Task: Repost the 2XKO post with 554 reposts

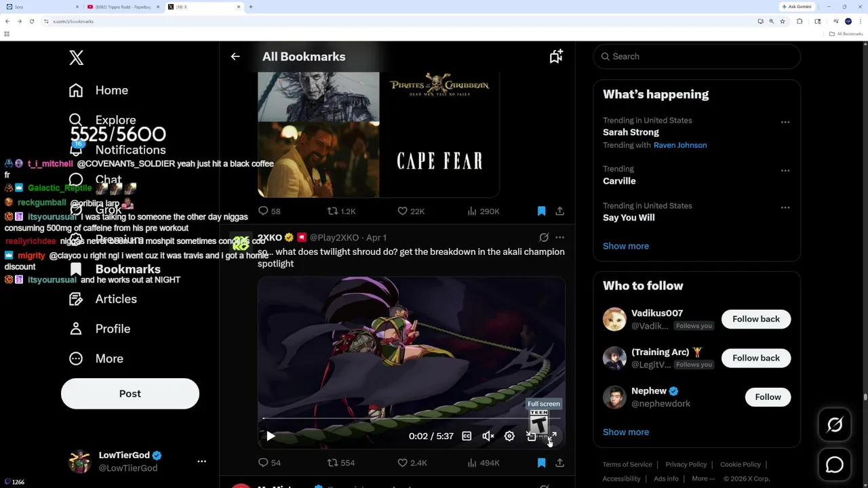Action: tap(341, 463)
